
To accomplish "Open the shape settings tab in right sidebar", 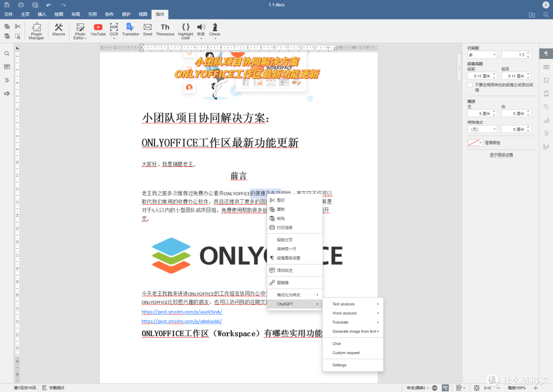I will pos(546,107).
